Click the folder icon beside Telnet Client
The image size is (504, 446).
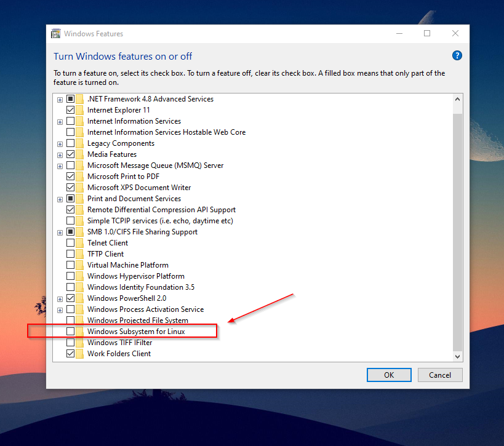click(80, 243)
